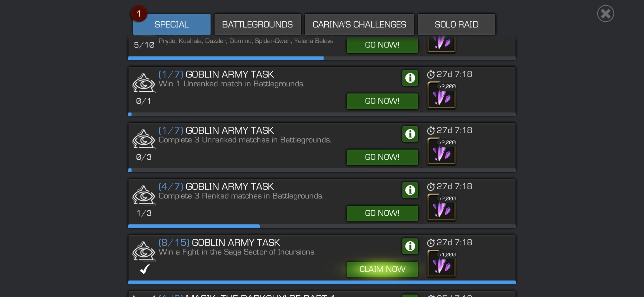This screenshot has height=297, width=644.
Task: Select the Special tab
Action: click(172, 25)
